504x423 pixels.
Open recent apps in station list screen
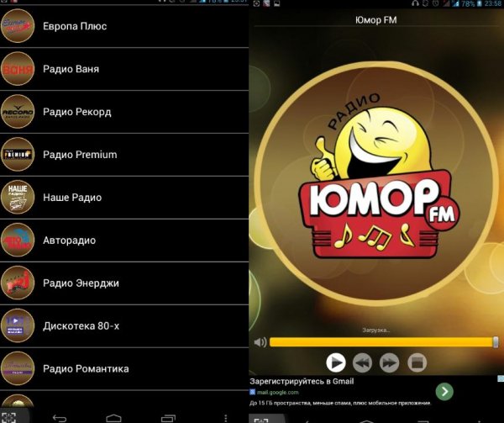(x=168, y=418)
